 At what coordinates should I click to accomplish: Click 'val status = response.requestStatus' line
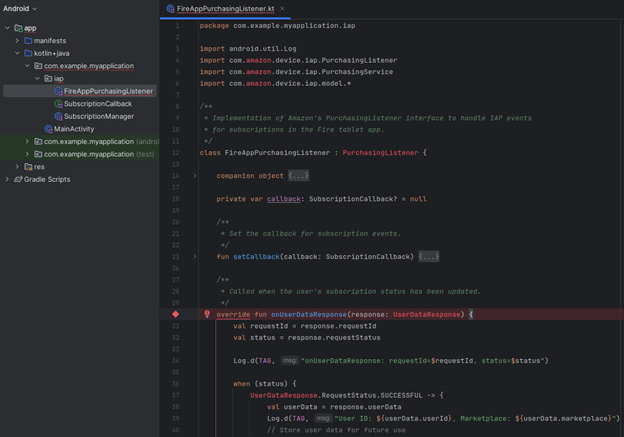[307, 338]
